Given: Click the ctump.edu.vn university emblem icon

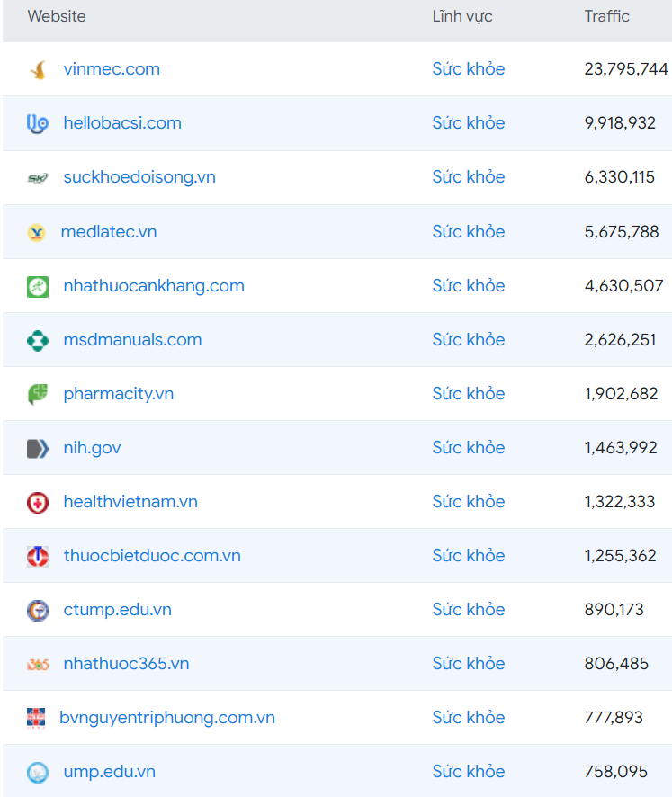Looking at the screenshot, I should pos(38,610).
